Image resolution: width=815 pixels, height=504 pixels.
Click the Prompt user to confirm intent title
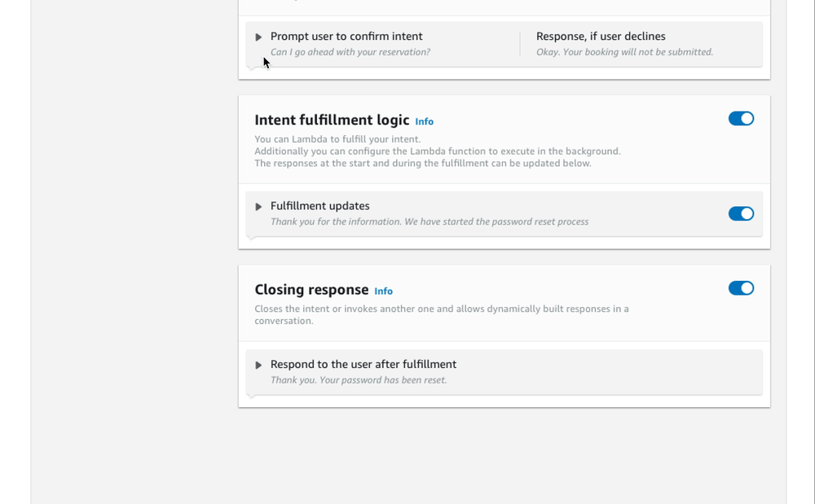(x=346, y=37)
